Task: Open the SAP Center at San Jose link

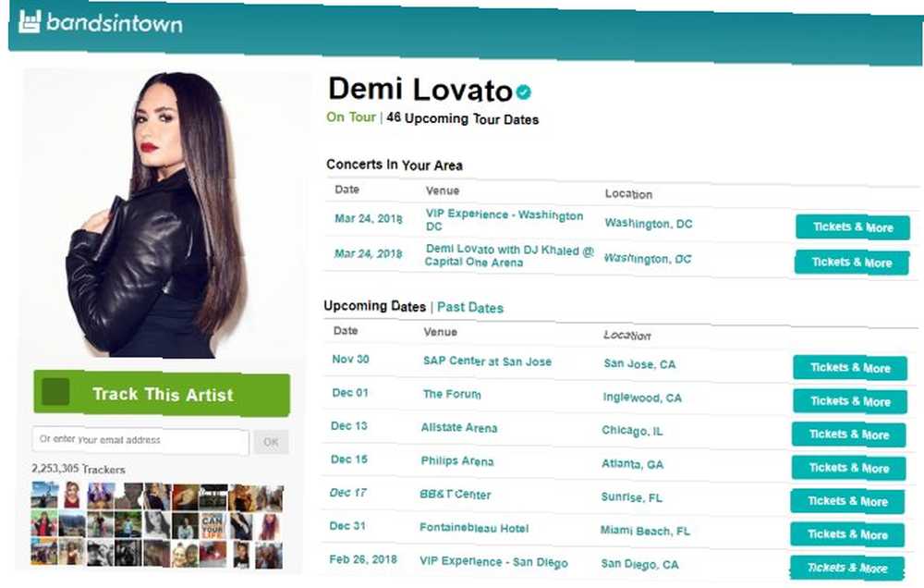Action: click(487, 361)
